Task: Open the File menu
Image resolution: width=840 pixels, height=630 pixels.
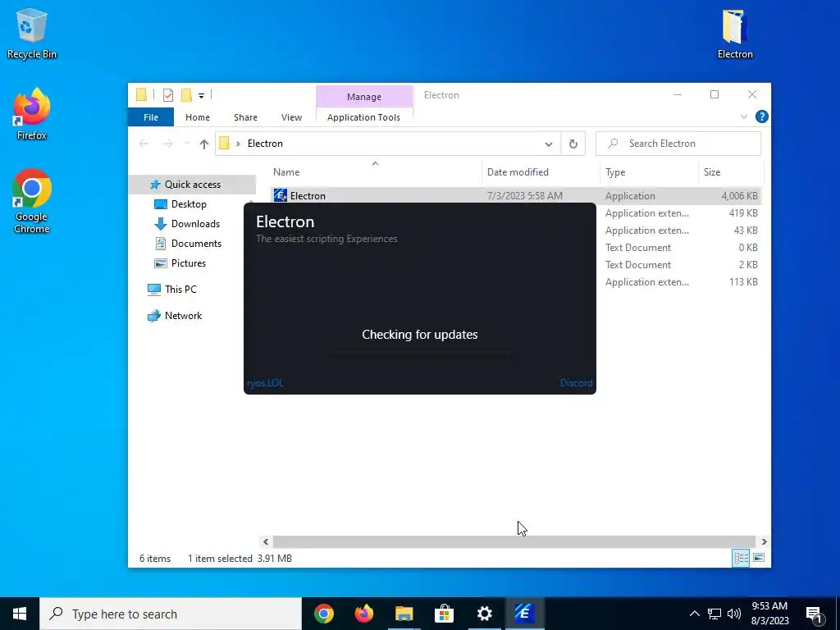Action: [151, 117]
